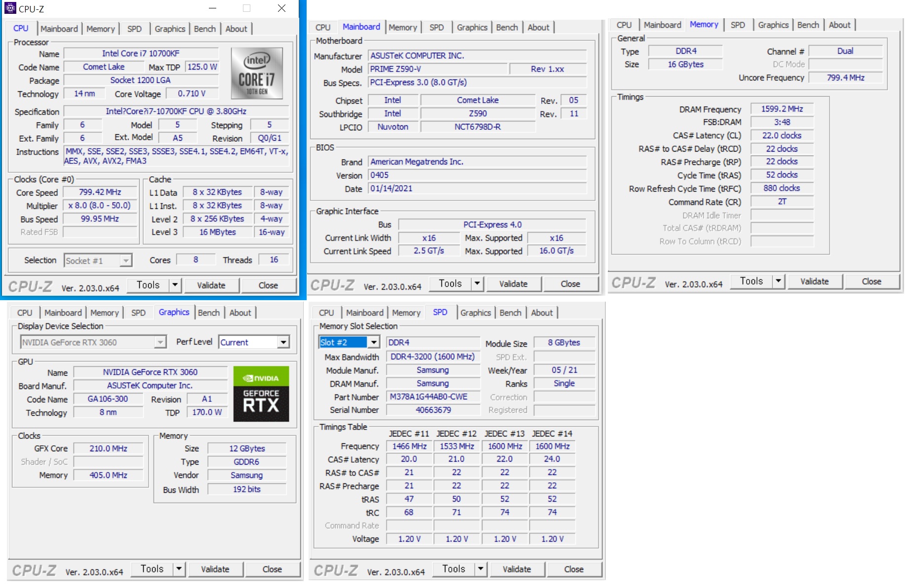Click Close button in Graphics window
The image size is (913, 588).
[272, 569]
